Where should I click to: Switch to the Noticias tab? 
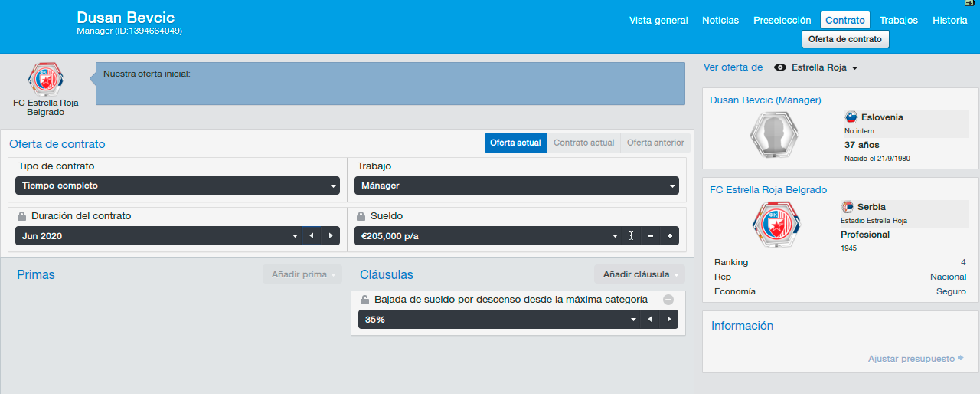720,21
